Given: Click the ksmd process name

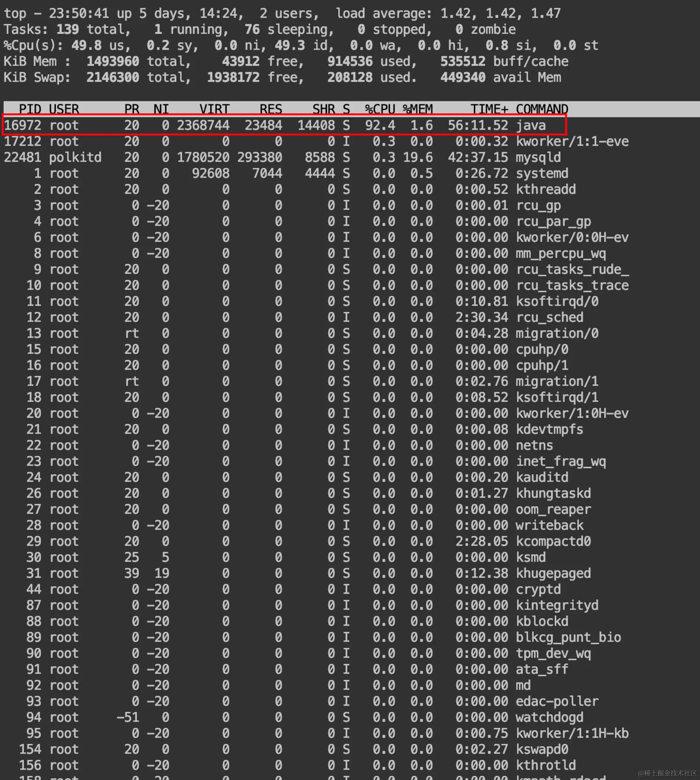Looking at the screenshot, I should point(531,557).
